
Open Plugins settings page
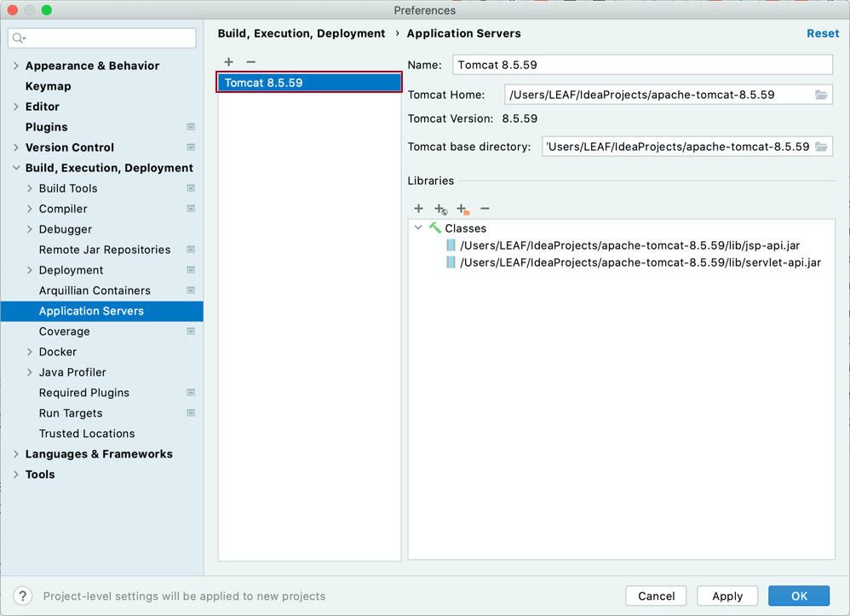[47, 127]
